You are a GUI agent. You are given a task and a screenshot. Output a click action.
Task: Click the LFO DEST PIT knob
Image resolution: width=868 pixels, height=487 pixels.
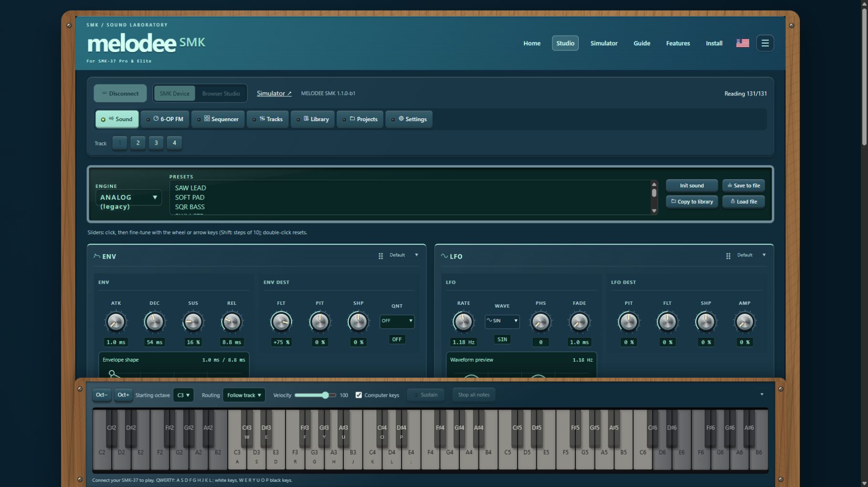point(628,322)
